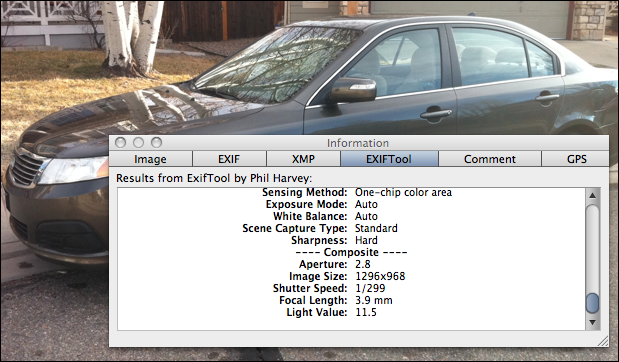619x362 pixels.
Task: Click the 'Exposure Mode:' label
Action: 306,204
